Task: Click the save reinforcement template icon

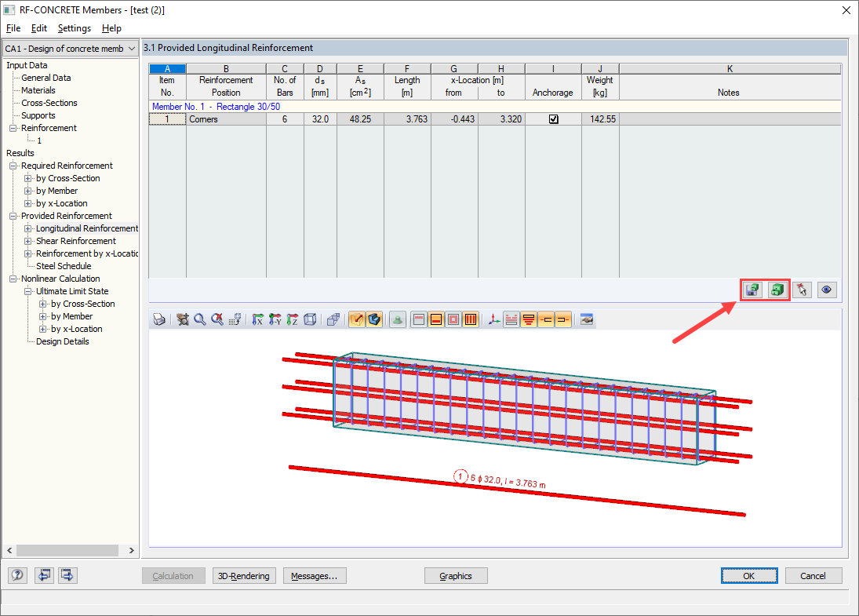Action: [x=751, y=290]
